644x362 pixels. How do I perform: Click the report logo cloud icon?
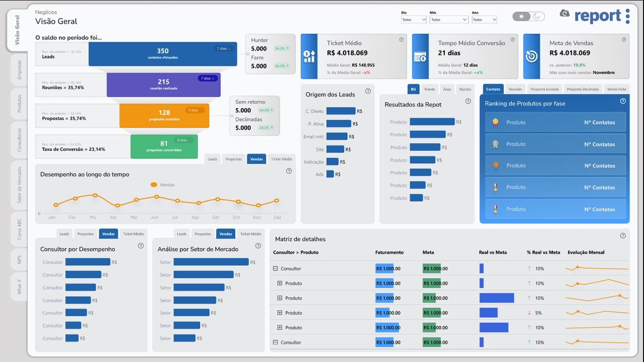click(565, 13)
